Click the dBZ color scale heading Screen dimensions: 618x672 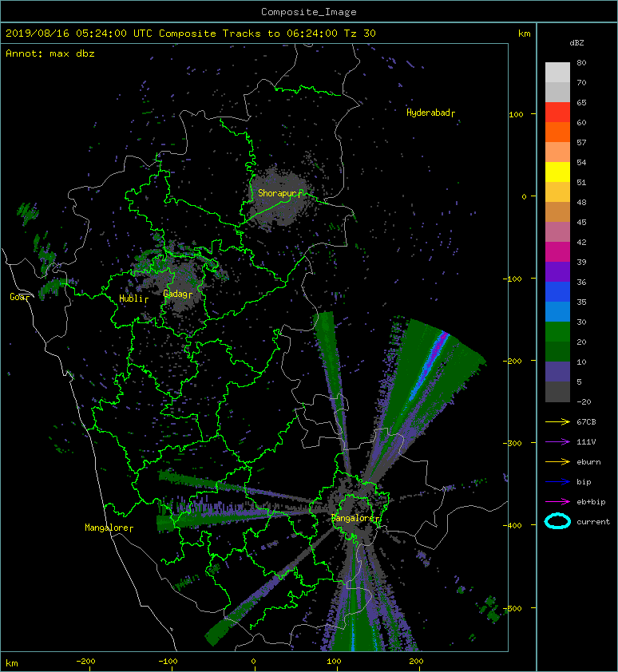click(x=576, y=43)
